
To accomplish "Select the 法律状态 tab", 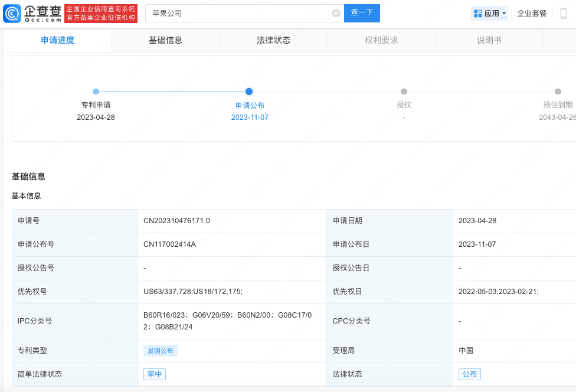I will [273, 40].
